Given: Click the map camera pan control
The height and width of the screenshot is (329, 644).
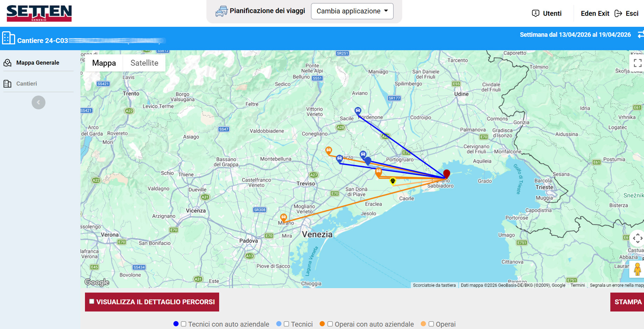Looking at the screenshot, I should click(x=637, y=238).
